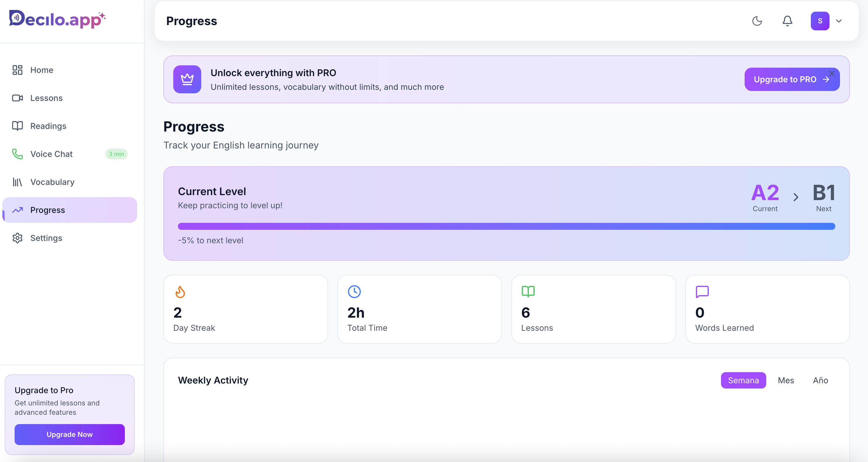Toggle dark mode with moon icon
Image resolution: width=868 pixels, height=462 pixels.
click(757, 21)
